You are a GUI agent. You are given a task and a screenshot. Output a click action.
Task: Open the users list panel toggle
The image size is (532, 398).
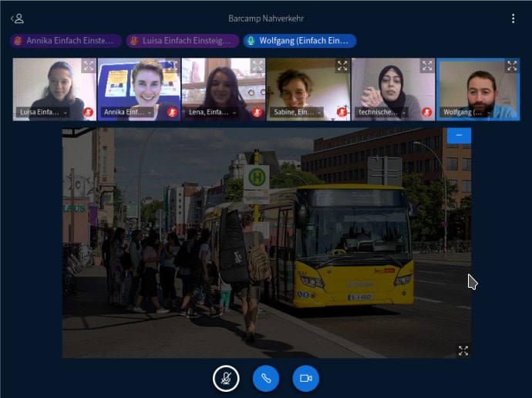pos(16,19)
